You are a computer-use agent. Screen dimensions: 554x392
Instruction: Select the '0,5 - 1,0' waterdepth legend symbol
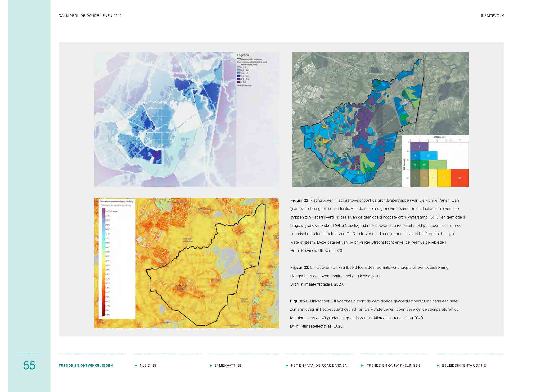coord(239,71)
